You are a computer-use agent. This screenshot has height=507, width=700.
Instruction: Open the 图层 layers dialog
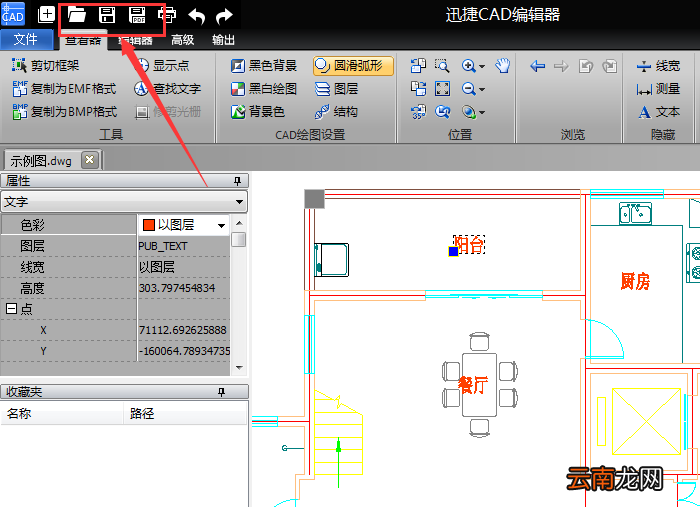coord(336,89)
